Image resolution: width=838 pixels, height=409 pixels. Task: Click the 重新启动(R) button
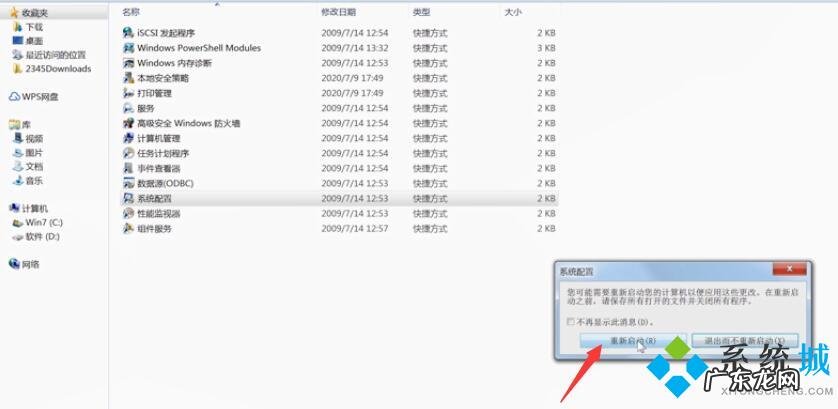633,341
